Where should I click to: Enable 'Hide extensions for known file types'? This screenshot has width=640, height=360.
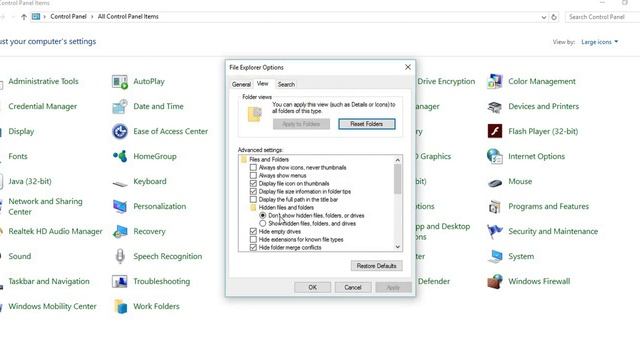coord(253,240)
